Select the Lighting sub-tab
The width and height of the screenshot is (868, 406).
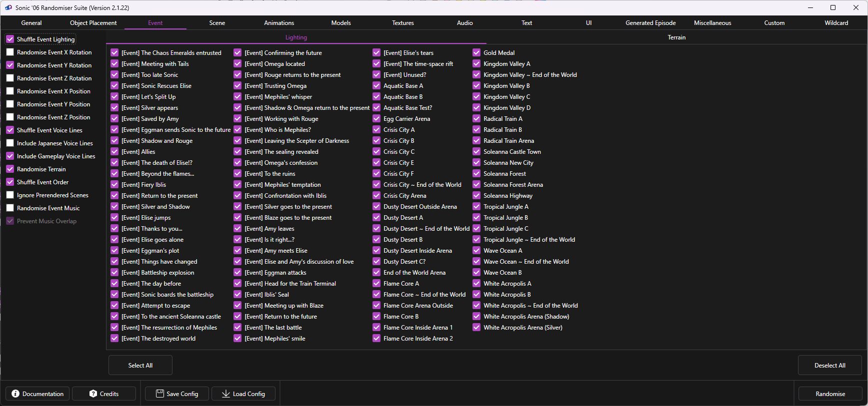coord(296,37)
